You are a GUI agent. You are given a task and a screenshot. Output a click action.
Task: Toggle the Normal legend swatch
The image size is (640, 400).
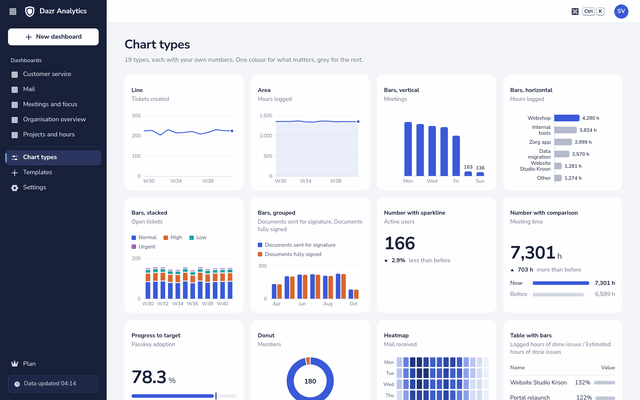click(x=134, y=238)
